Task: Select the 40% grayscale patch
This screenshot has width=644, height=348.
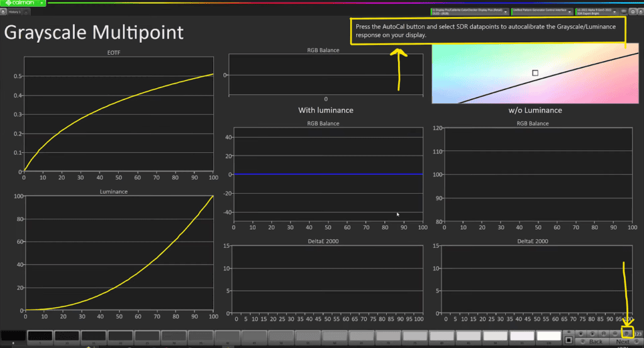Action: [228, 337]
